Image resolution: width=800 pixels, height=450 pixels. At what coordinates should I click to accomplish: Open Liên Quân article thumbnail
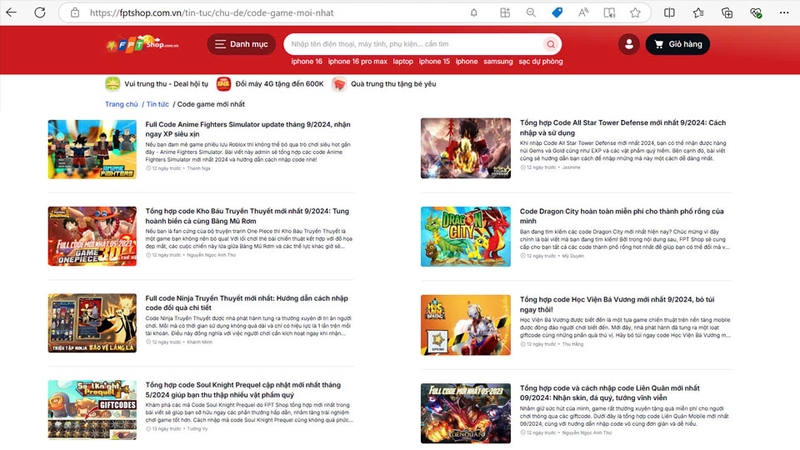click(x=465, y=413)
